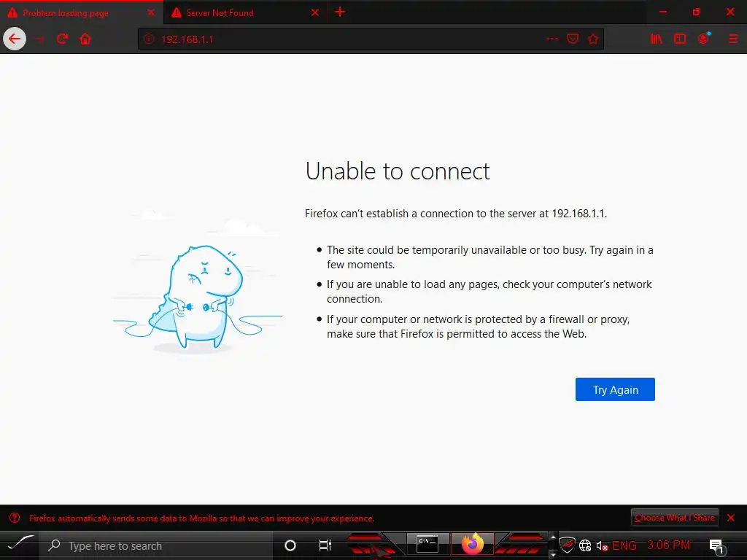This screenshot has height=560, width=747.
Task: Open the security shield tray icon
Action: point(566,545)
